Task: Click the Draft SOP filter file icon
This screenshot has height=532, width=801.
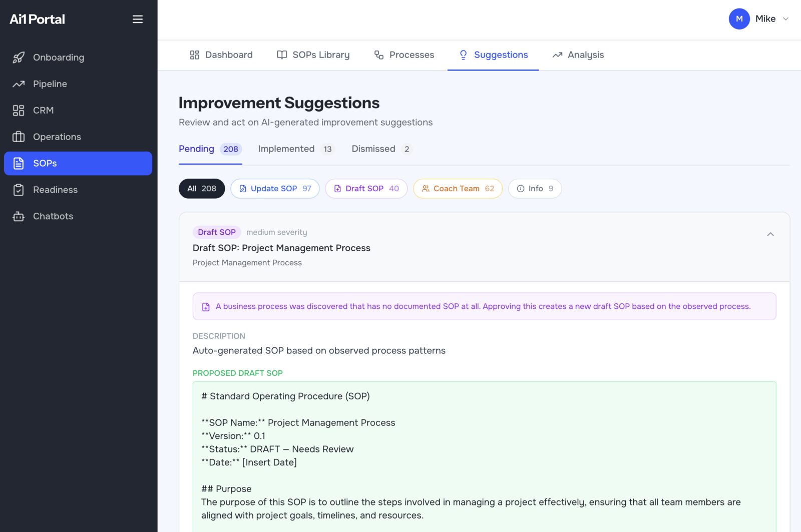Action: [x=337, y=189]
